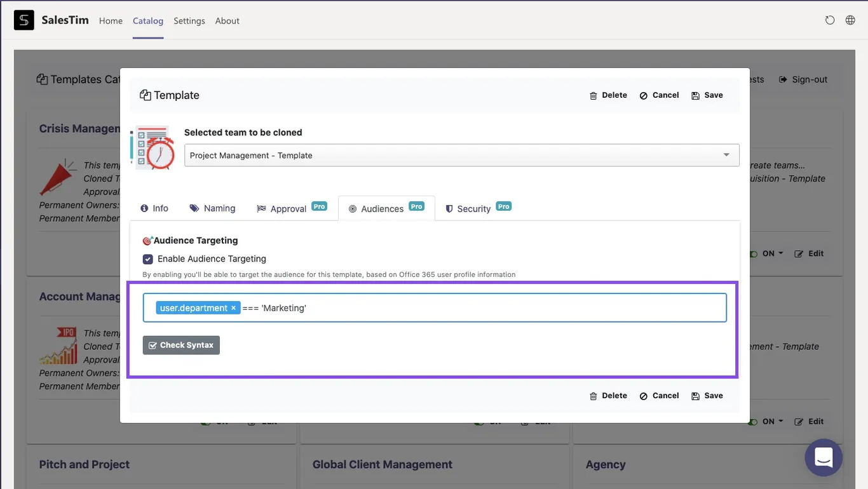Click Save at top of dialog
Viewport: 868px width, 489px height.
point(707,95)
